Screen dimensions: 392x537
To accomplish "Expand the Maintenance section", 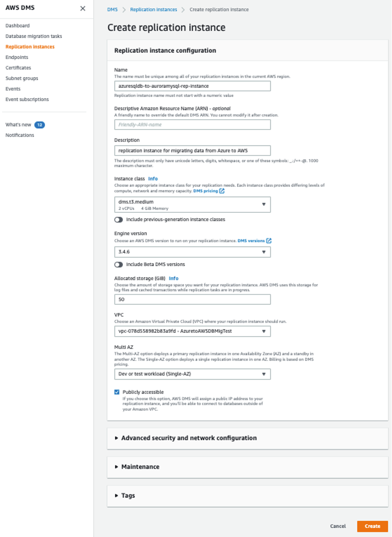I will click(x=140, y=467).
